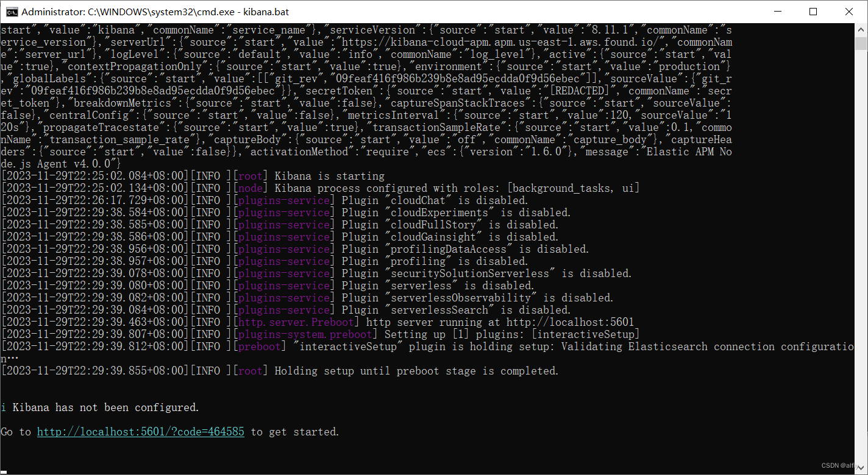This screenshot has height=475, width=868.
Task: Click the timestamp 2023-11-29T22:26:17.729+08:00
Action: pos(95,200)
